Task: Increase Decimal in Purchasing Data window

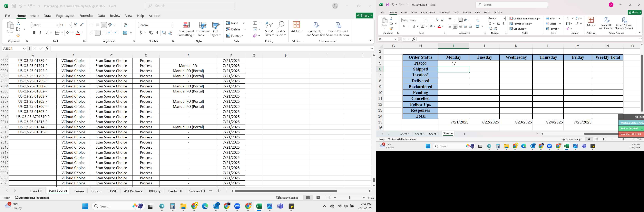Action: pyautogui.click(x=164, y=33)
